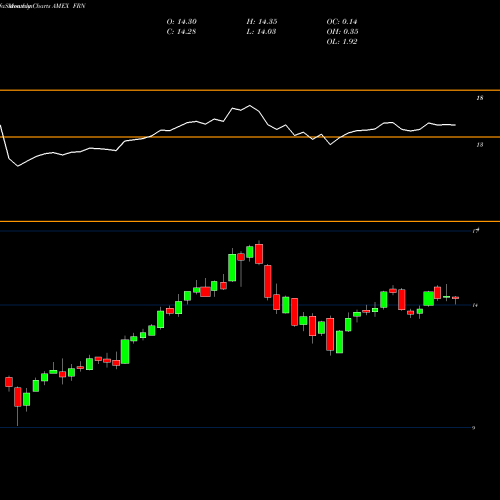
Task: Click the 18 label on the upper axis
Action: pos(480,98)
